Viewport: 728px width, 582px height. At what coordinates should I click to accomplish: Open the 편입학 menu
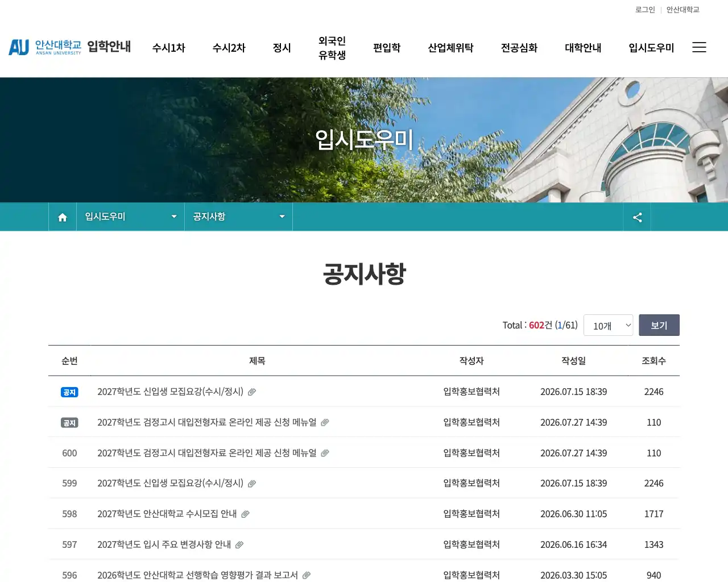click(387, 48)
